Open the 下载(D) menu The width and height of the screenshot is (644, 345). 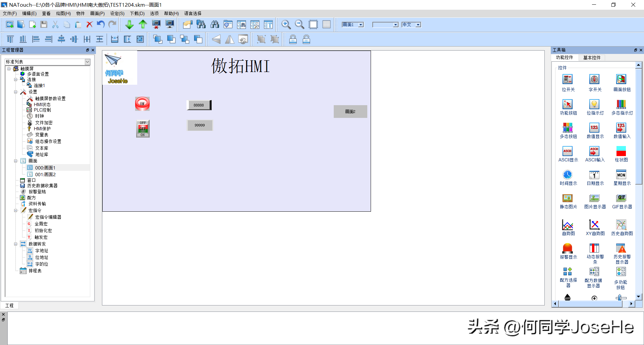(137, 13)
